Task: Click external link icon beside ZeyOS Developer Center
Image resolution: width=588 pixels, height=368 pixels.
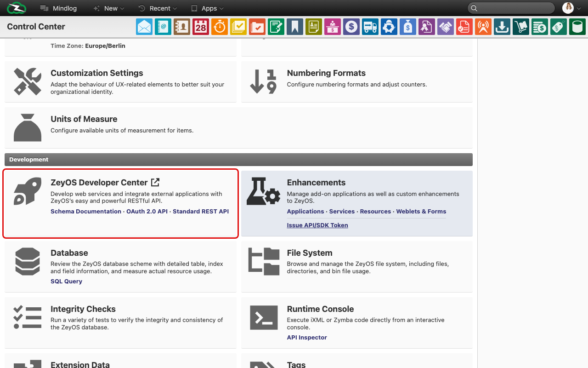Action: point(155,182)
